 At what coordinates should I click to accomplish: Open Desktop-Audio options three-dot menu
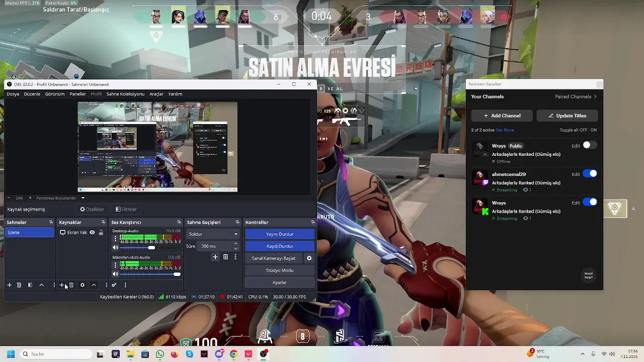pyautogui.click(x=115, y=239)
